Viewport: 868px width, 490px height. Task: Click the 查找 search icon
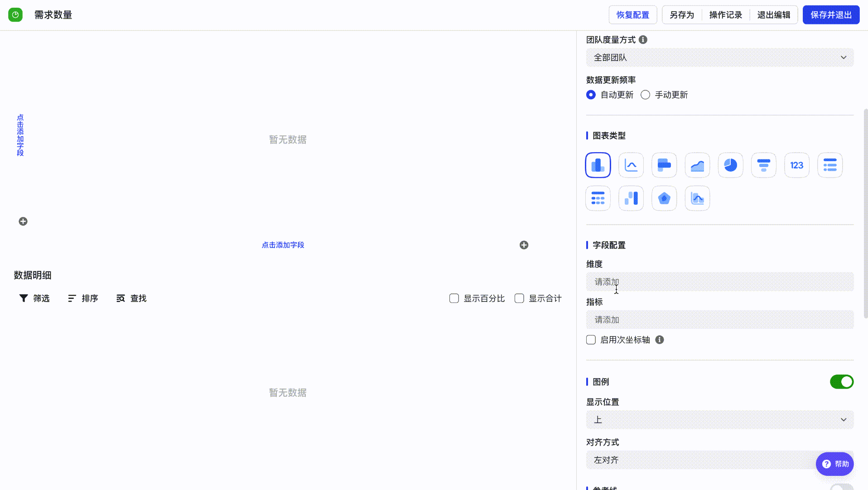[x=121, y=298]
